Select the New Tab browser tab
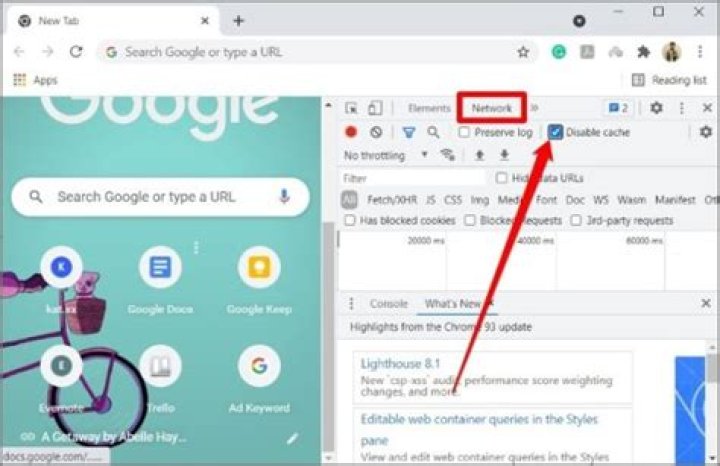 tap(110, 21)
